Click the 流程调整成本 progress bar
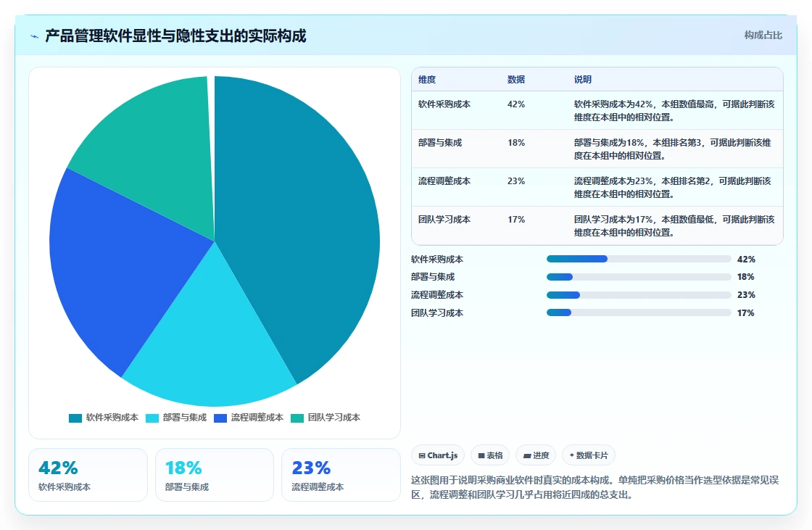 coord(639,295)
